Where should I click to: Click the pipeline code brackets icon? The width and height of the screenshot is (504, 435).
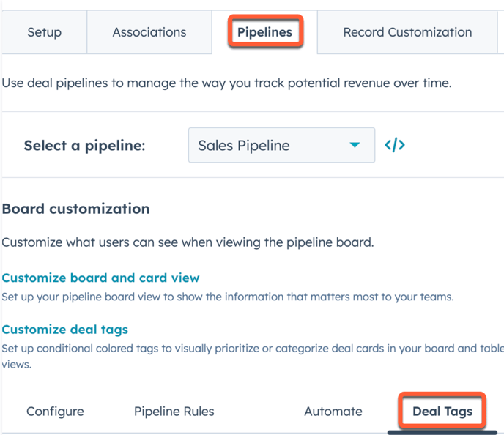click(395, 145)
